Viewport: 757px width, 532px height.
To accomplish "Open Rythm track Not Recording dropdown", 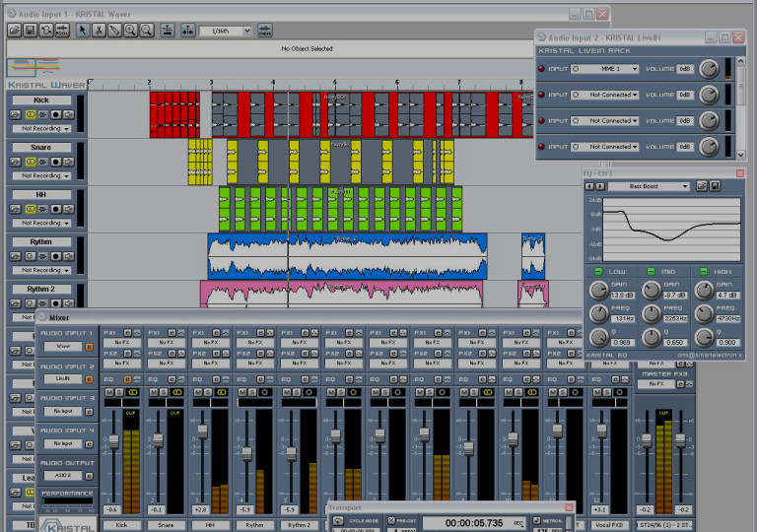I will coord(41,270).
